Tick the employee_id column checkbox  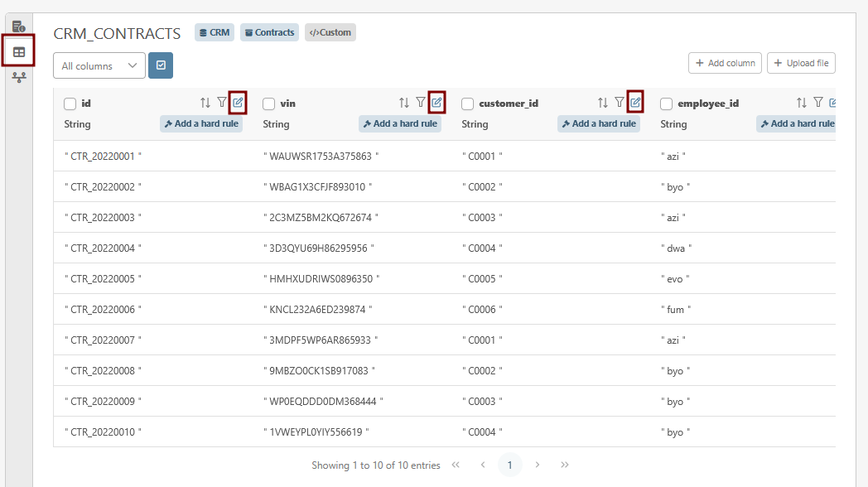click(x=667, y=104)
